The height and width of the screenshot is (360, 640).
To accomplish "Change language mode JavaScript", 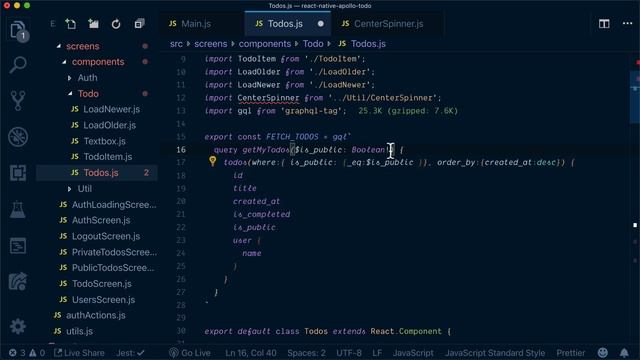I will pos(413,353).
